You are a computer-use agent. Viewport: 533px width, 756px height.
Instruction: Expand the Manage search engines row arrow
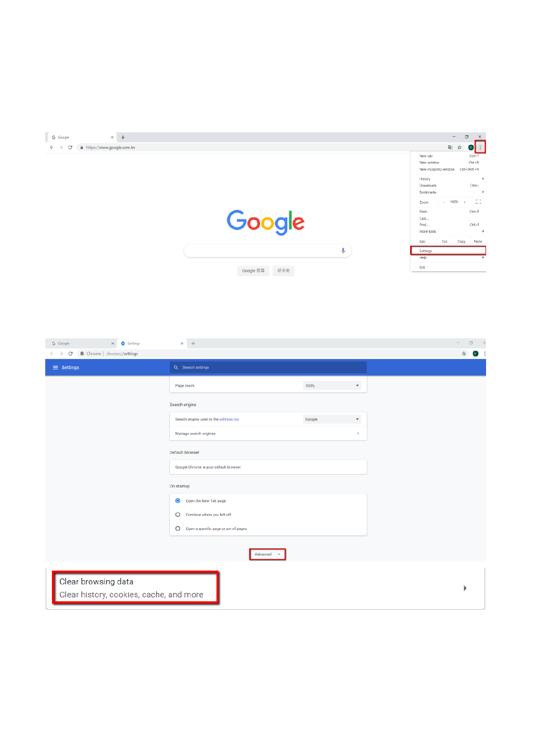358,434
